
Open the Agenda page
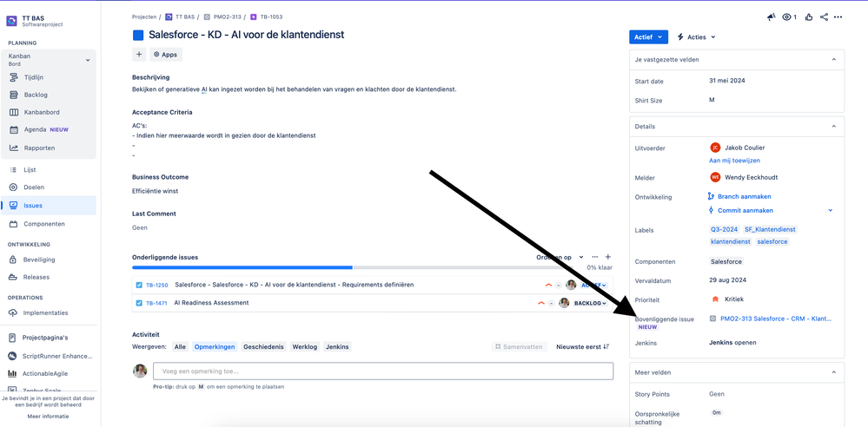click(49, 130)
